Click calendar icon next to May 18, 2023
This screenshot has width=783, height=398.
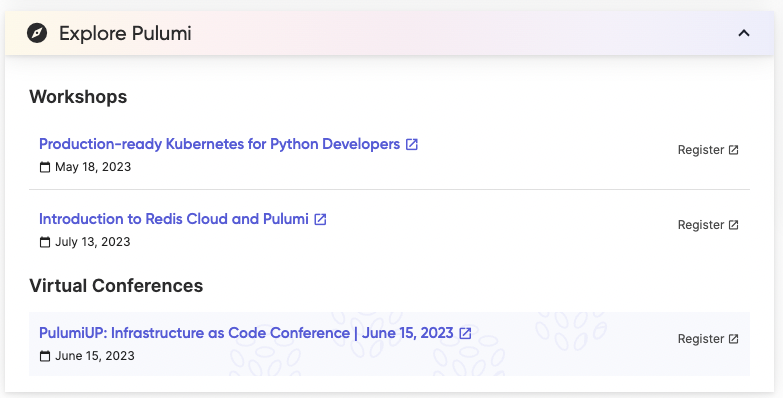[x=45, y=167]
